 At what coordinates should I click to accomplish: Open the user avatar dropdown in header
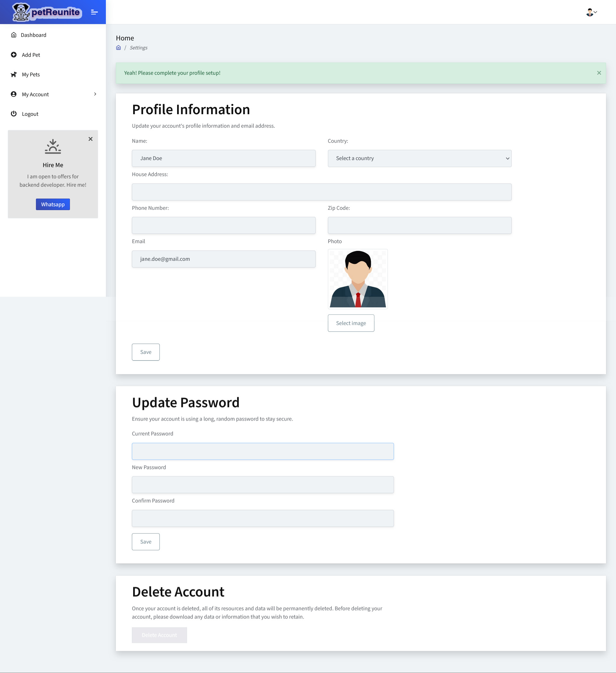click(591, 13)
